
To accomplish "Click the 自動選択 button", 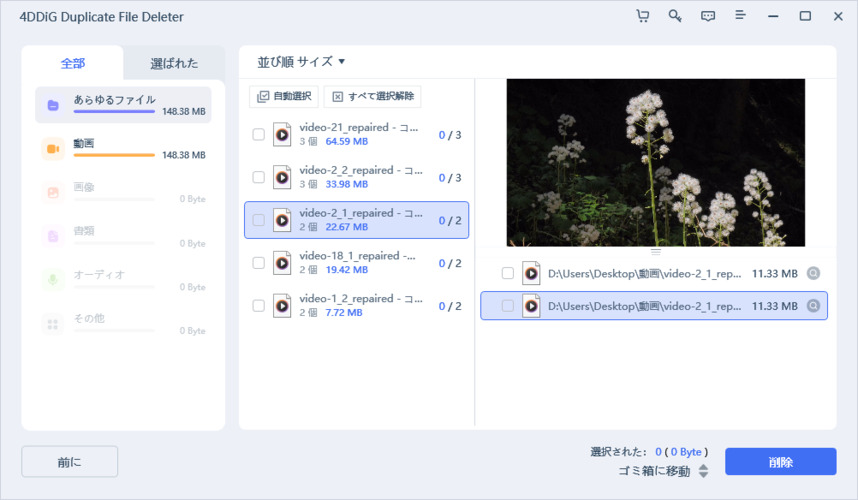I will point(284,96).
